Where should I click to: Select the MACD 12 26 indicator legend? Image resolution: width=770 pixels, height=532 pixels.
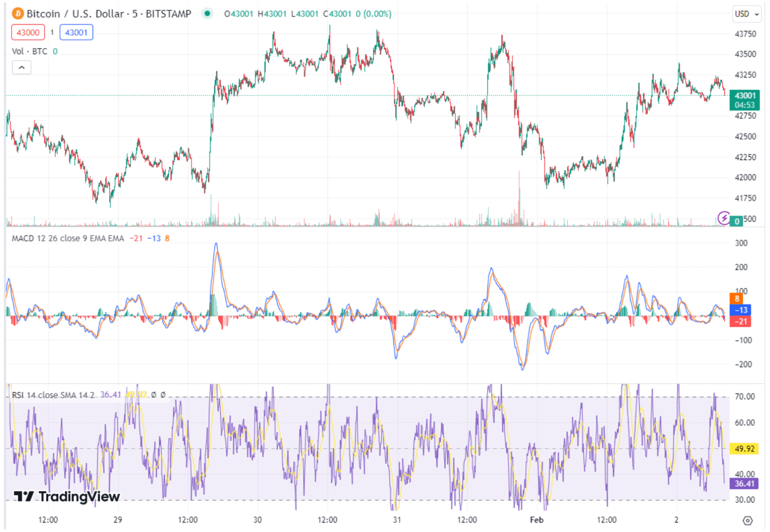pos(68,239)
